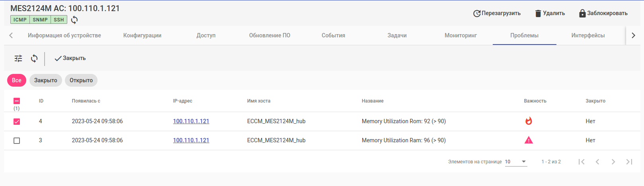
Task: Open the problems filter settings icon
Action: pyautogui.click(x=18, y=58)
